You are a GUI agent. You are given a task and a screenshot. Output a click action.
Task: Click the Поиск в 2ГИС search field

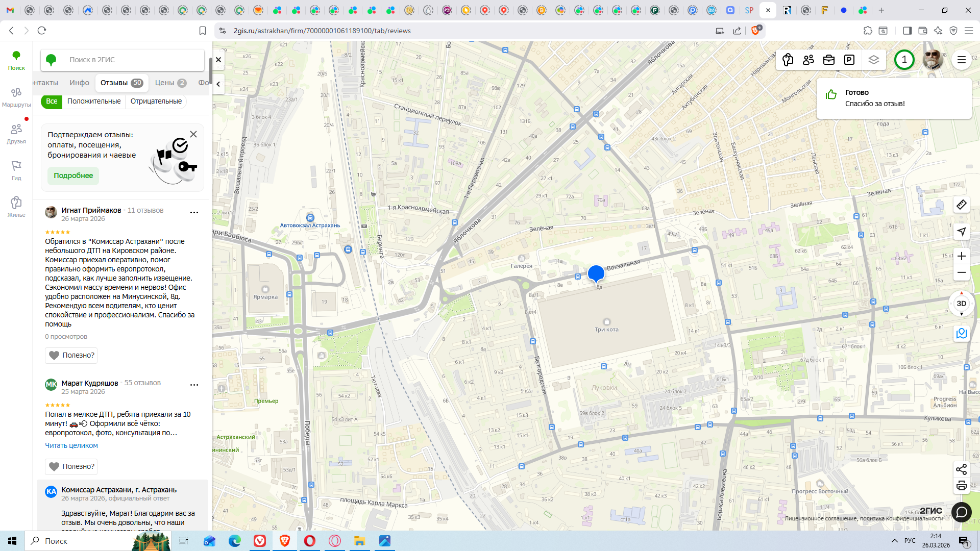point(133,60)
